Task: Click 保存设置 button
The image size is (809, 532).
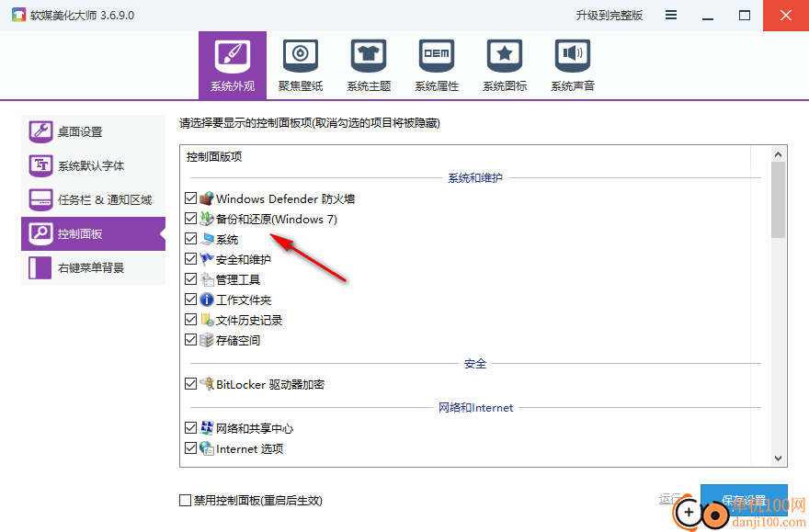Action: point(744,500)
